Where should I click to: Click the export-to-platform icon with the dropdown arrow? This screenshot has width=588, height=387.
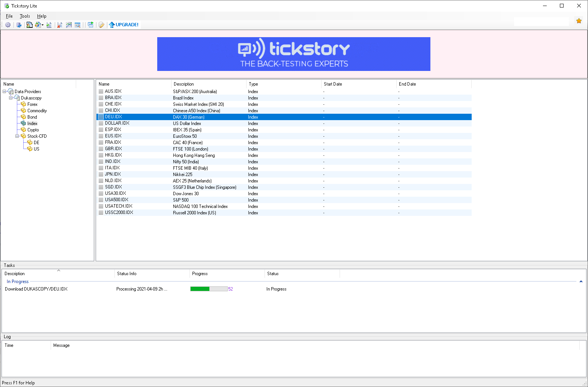(x=38, y=25)
